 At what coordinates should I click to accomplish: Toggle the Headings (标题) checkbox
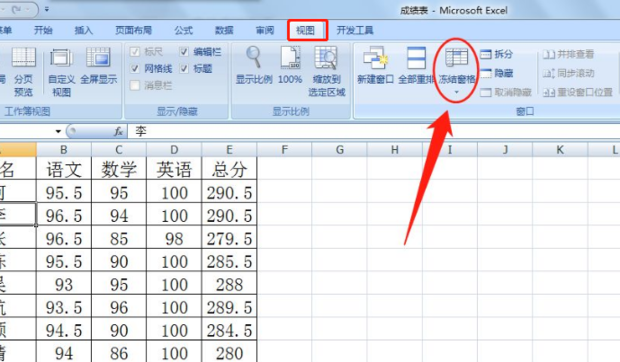(x=184, y=69)
